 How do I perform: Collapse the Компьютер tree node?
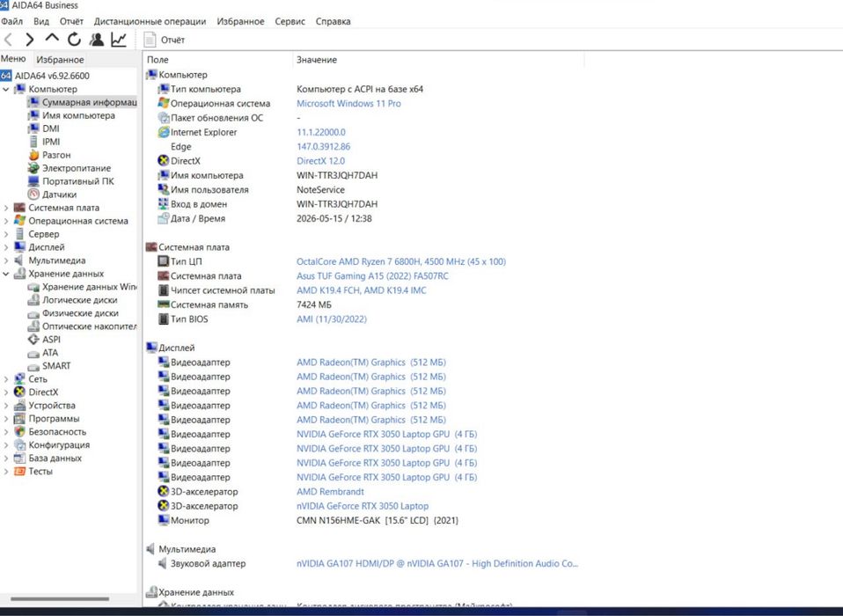[6, 89]
